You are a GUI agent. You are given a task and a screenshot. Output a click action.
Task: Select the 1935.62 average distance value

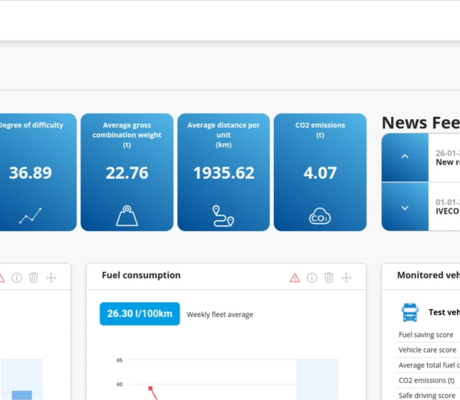(x=224, y=173)
